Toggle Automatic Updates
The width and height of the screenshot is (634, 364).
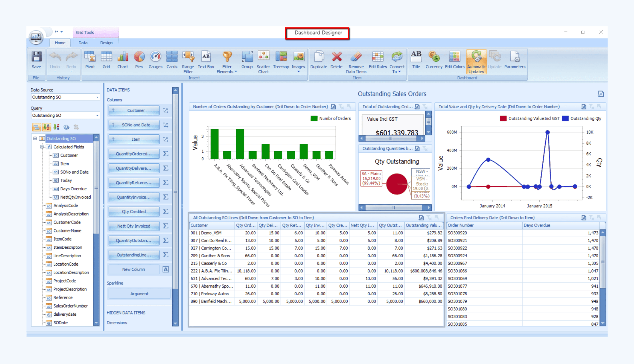point(476,62)
